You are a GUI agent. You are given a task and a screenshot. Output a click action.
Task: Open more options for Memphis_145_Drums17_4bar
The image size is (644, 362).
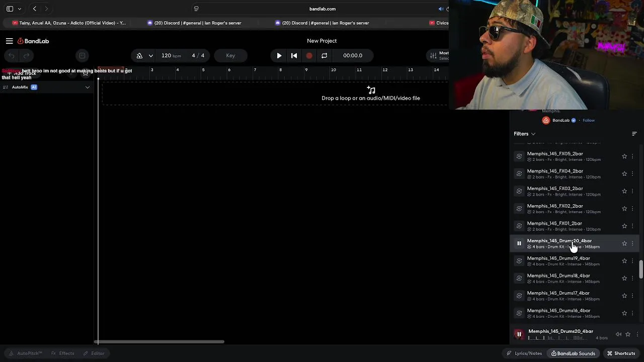coord(632,296)
